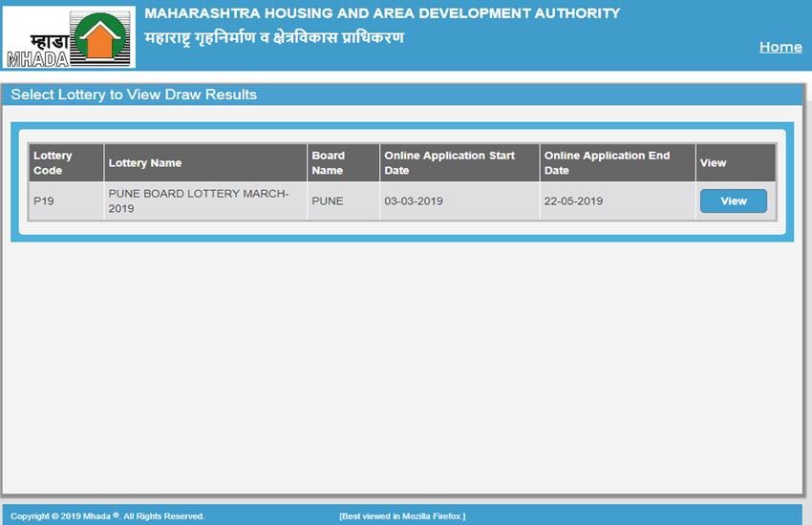Click the Board Name column header
This screenshot has width=812, height=525.
click(x=329, y=163)
